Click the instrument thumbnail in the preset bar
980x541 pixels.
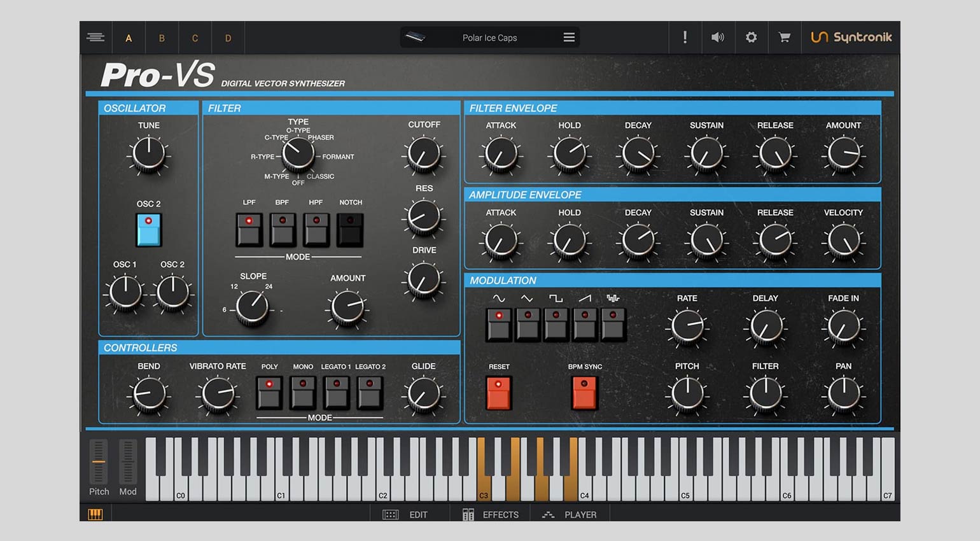click(x=415, y=38)
